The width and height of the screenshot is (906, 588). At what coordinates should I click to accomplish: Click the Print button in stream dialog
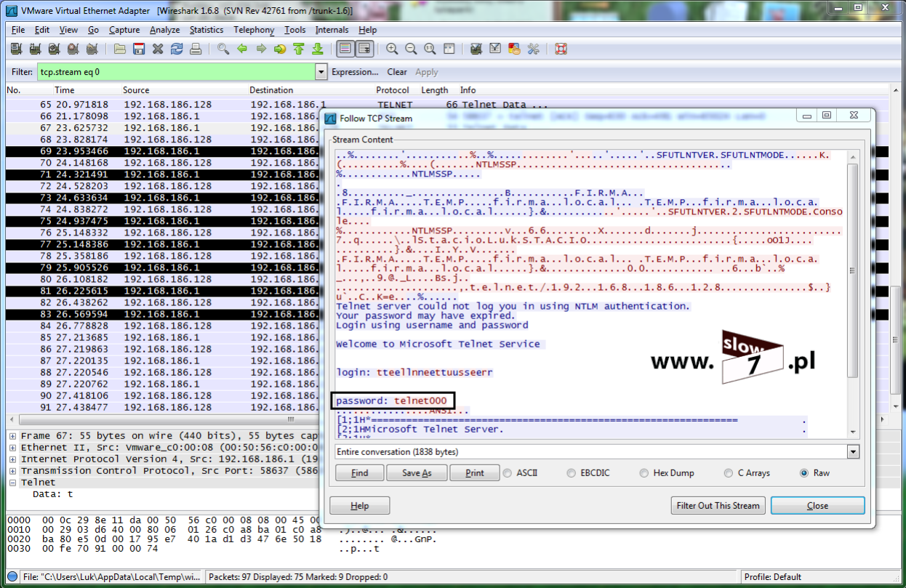474,473
